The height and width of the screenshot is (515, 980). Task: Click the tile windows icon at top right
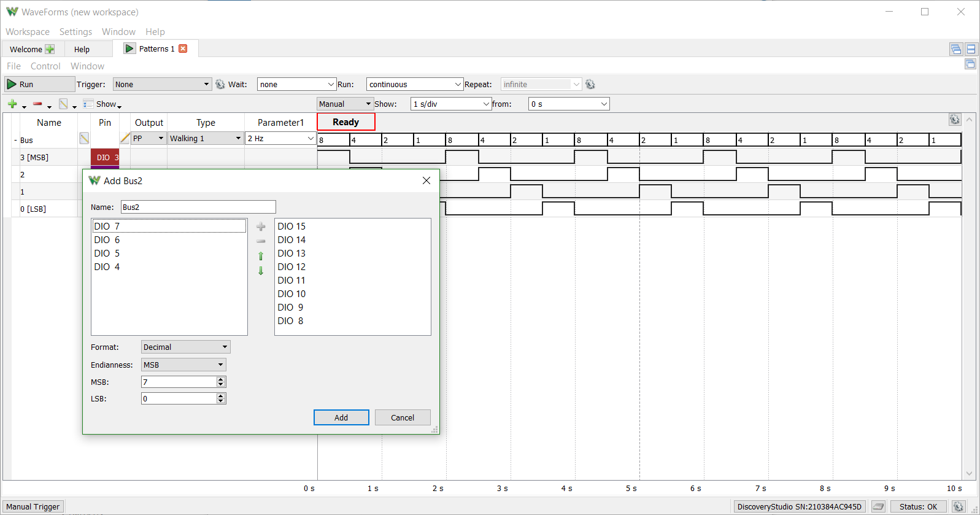(971, 49)
